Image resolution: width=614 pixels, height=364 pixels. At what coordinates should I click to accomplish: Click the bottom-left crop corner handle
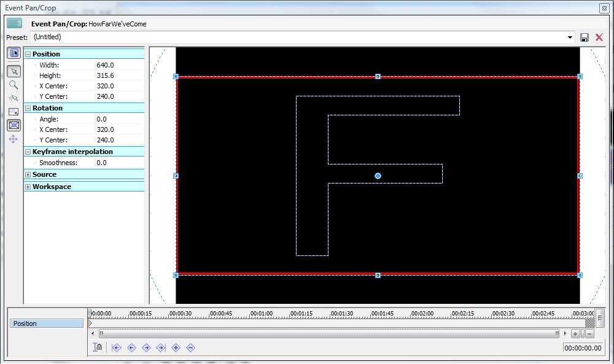pos(176,276)
